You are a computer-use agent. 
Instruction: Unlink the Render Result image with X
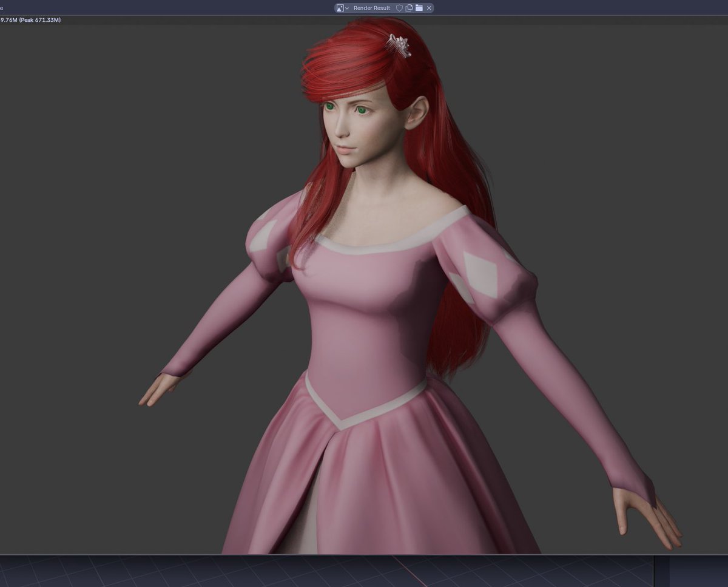429,8
